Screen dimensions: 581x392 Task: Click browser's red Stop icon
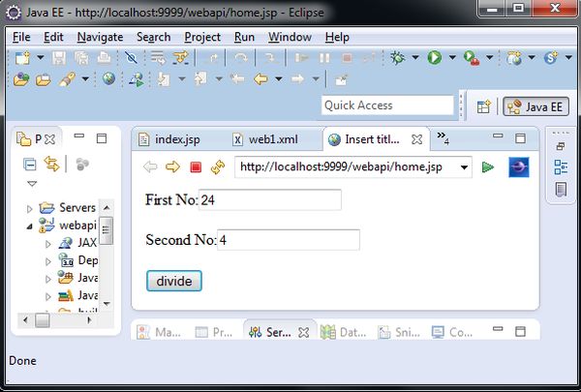pyautogui.click(x=196, y=167)
